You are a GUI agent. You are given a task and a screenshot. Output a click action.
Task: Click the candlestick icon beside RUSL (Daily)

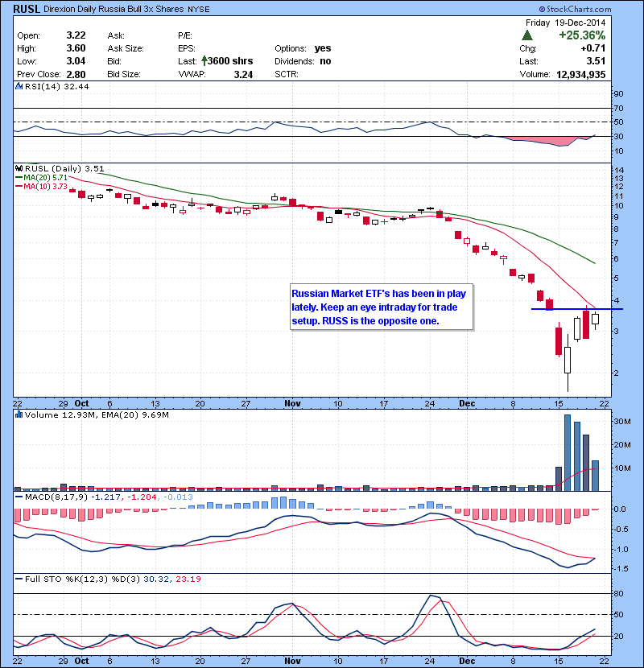click(19, 169)
